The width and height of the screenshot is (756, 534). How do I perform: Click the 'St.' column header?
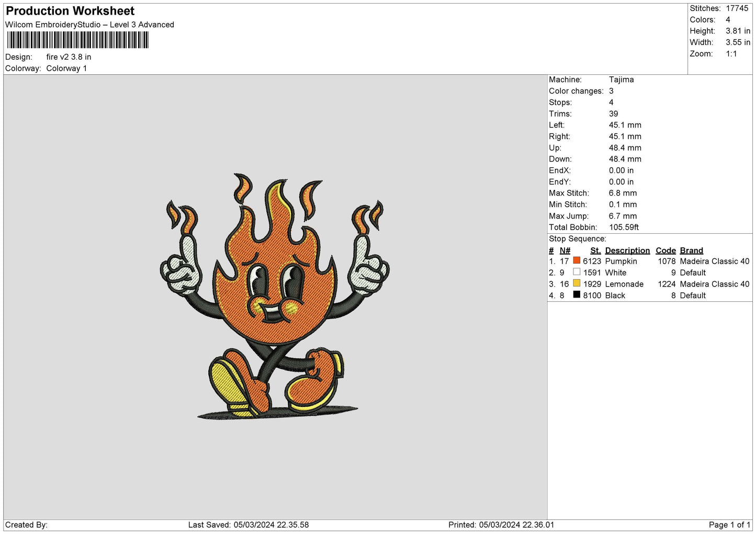point(595,251)
